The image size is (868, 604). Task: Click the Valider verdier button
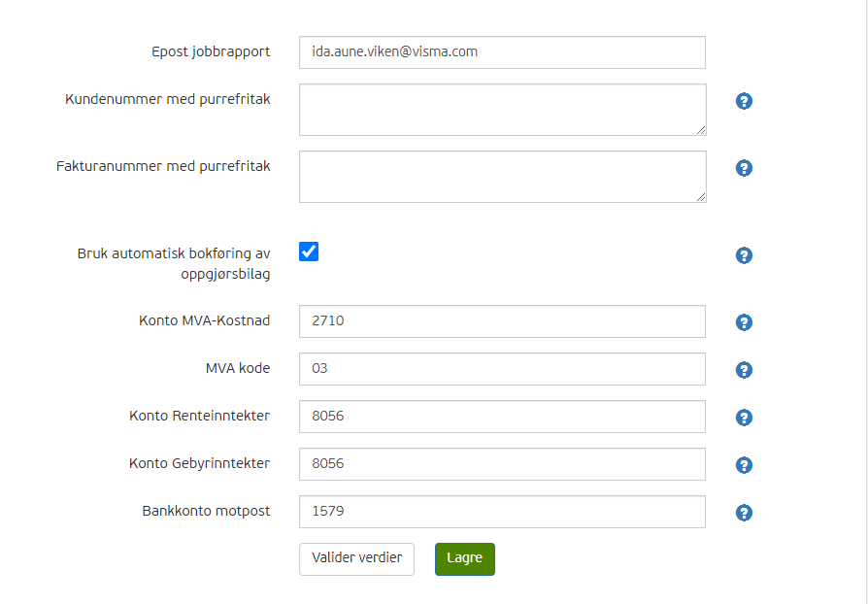pyautogui.click(x=356, y=559)
